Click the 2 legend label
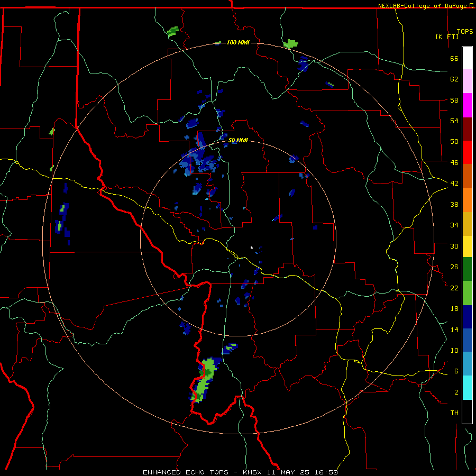The width and height of the screenshot is (476, 476). pyautogui.click(x=456, y=392)
